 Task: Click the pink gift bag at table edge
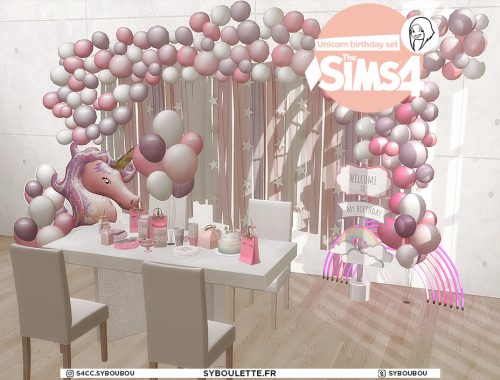click(250, 247)
